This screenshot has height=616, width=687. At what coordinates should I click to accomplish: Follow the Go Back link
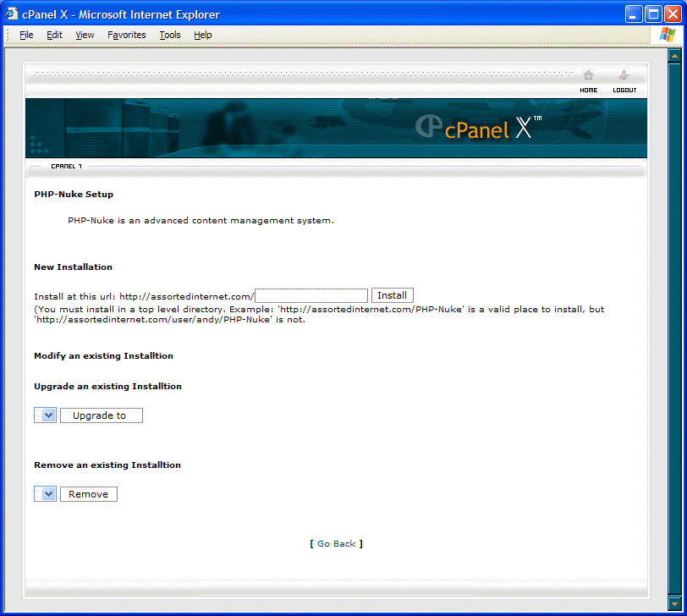tap(337, 544)
